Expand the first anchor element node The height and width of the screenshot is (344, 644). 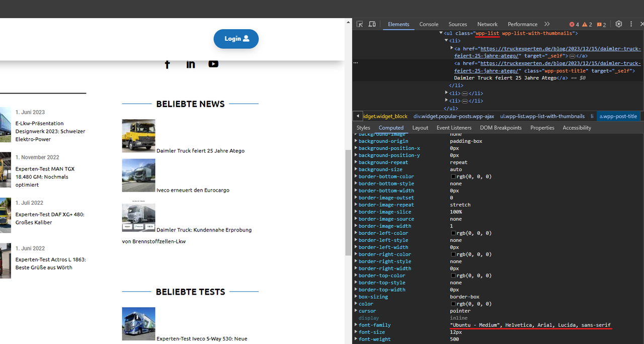tap(452, 48)
